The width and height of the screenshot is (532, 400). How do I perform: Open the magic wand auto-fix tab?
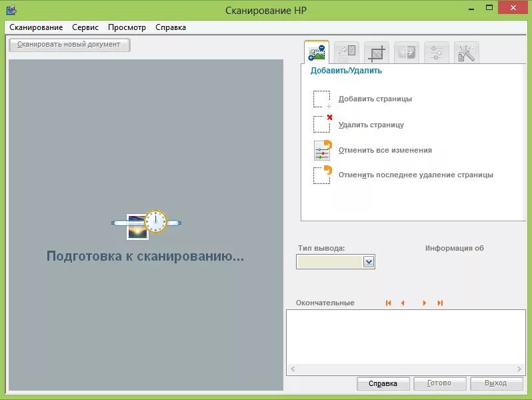466,53
